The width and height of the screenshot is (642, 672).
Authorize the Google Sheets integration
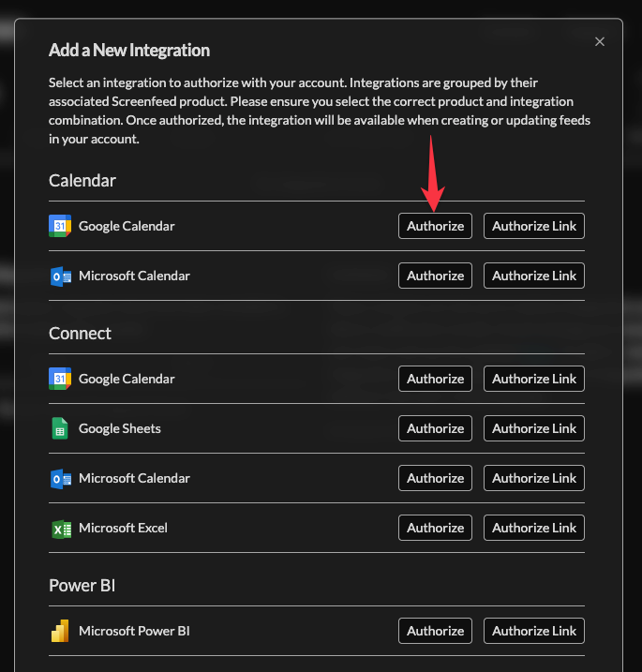pyautogui.click(x=435, y=428)
